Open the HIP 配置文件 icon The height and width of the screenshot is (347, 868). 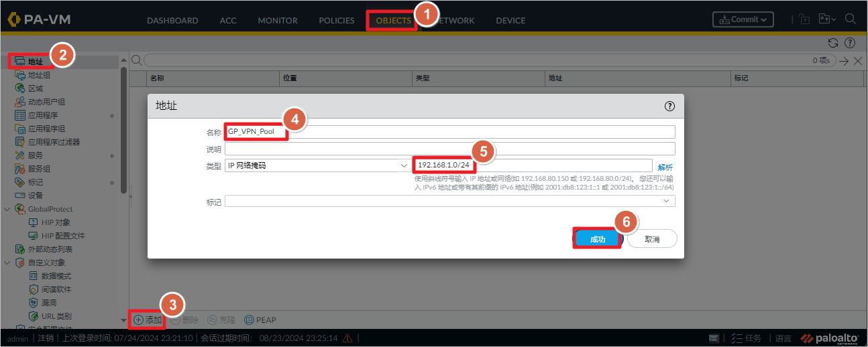coord(34,236)
